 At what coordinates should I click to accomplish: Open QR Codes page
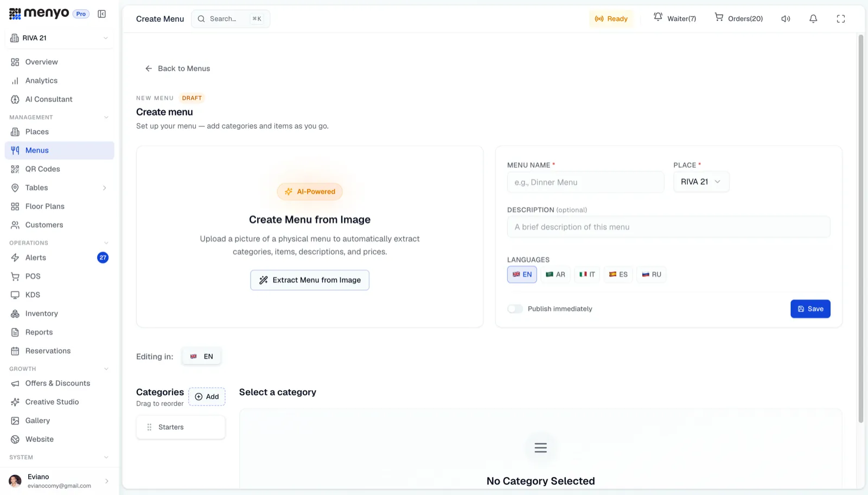(x=60, y=169)
